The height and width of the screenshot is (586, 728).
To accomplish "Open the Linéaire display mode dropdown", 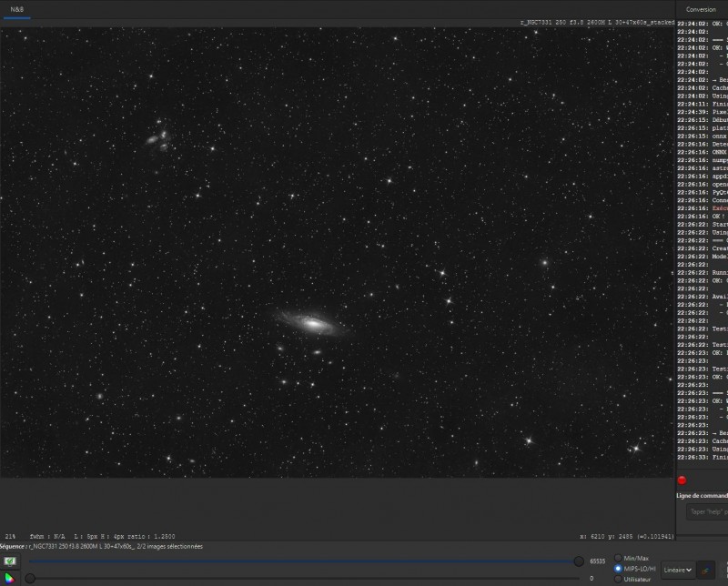I will [678, 570].
